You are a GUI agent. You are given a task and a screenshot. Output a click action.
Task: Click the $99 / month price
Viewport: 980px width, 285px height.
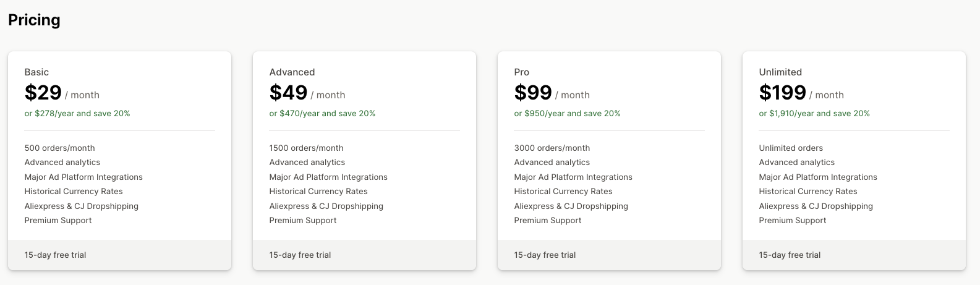(x=552, y=93)
